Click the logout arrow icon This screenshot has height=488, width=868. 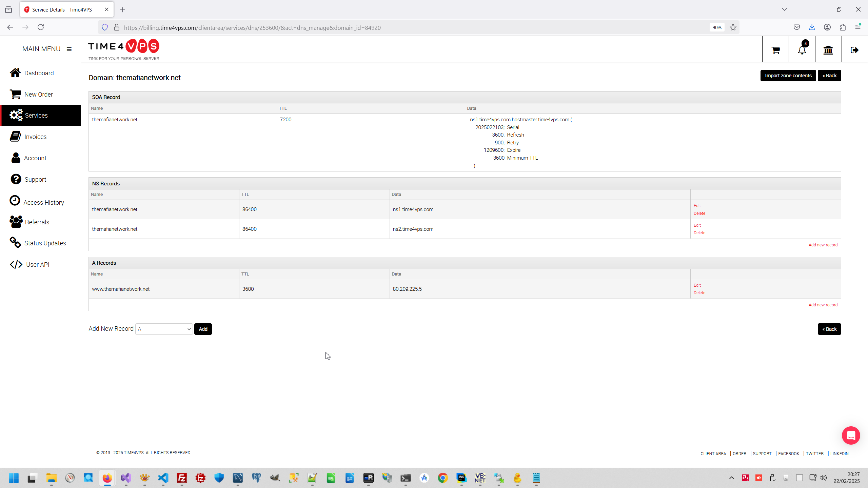tap(854, 50)
